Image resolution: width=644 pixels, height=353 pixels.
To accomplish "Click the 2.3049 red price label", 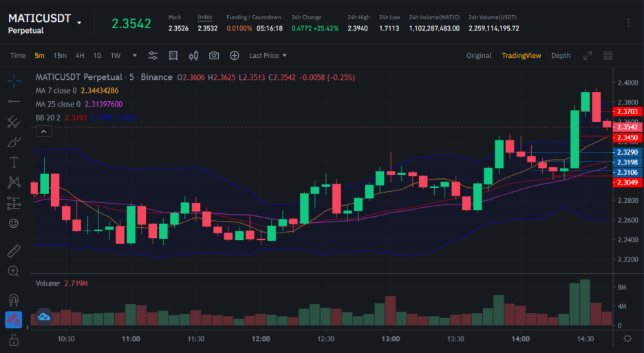I will coord(627,182).
